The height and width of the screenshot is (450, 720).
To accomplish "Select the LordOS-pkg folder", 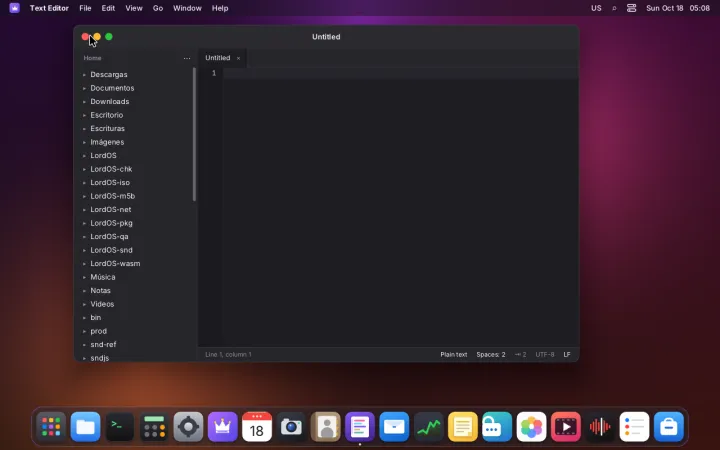I will [x=112, y=223].
